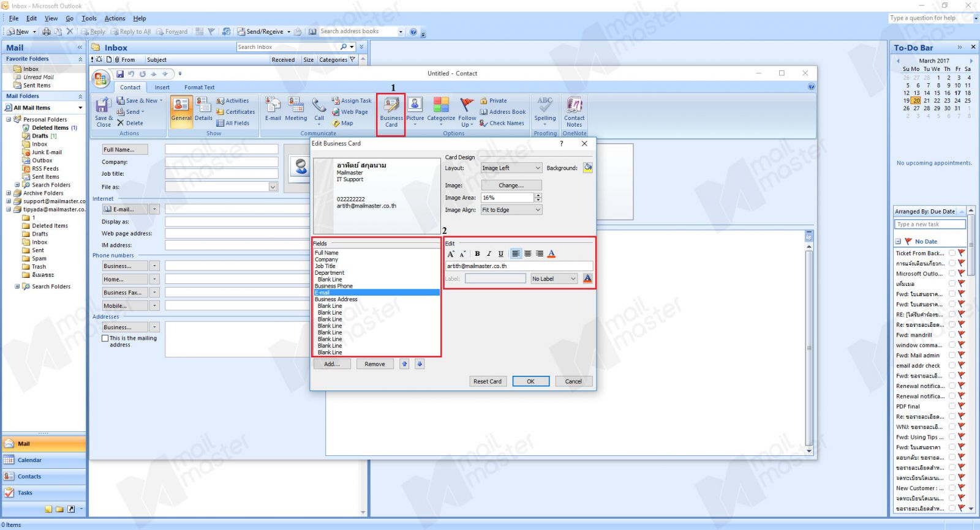Click OK in Edit Business Card
Image resolution: width=980 pixels, height=530 pixels.
(x=530, y=381)
